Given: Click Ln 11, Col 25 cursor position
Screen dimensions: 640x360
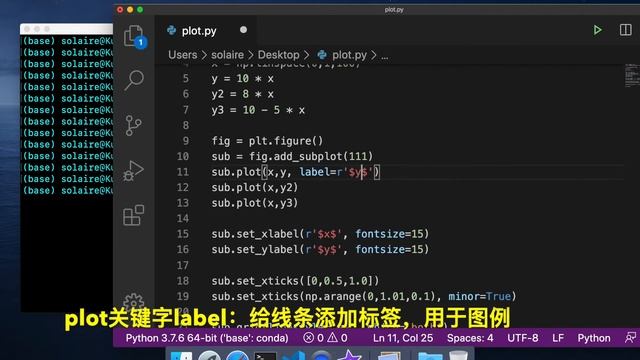Looking at the screenshot, I should point(402,338).
